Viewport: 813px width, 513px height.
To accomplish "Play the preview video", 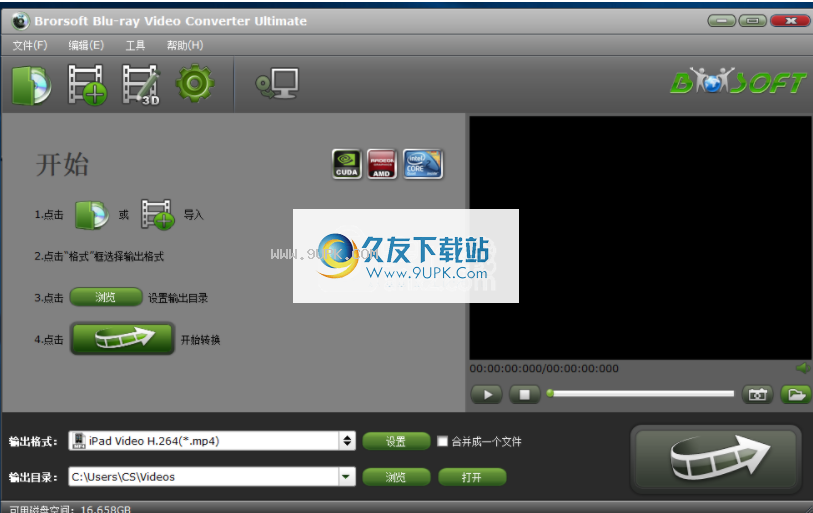I will tap(486, 395).
